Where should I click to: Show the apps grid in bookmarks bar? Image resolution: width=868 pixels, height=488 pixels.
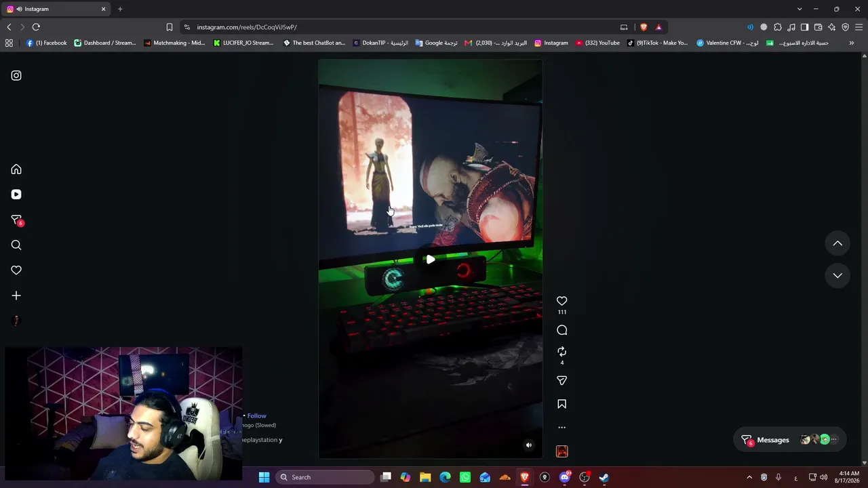[9, 43]
